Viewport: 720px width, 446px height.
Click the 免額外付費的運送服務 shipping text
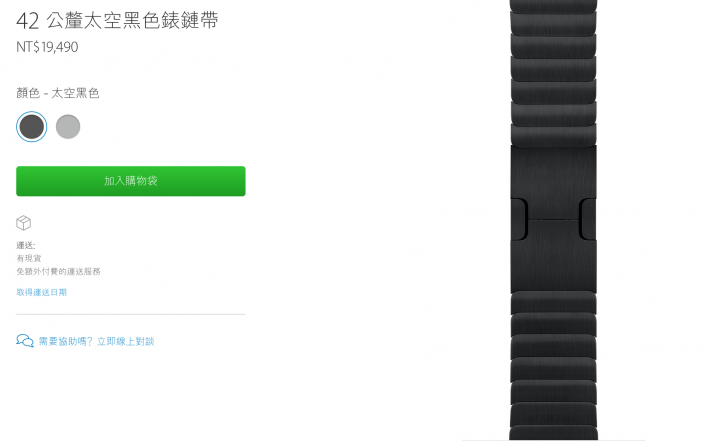[x=58, y=271]
